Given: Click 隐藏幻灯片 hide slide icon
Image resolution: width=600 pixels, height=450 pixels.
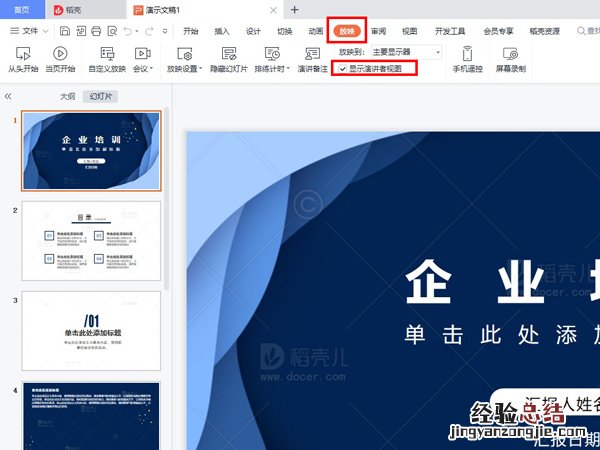Looking at the screenshot, I should pyautogui.click(x=229, y=54).
